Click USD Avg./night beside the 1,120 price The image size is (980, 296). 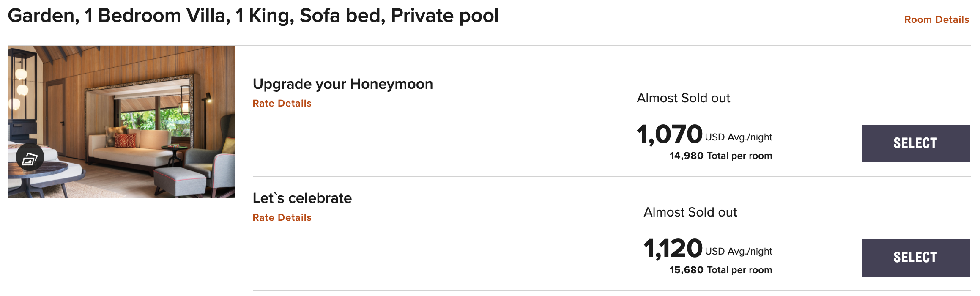click(x=738, y=252)
